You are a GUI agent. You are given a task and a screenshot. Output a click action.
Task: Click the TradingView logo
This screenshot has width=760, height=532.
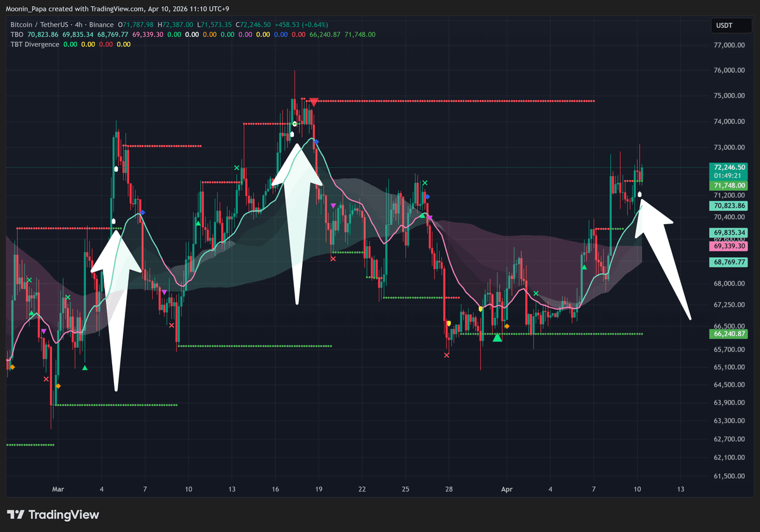pyautogui.click(x=53, y=514)
